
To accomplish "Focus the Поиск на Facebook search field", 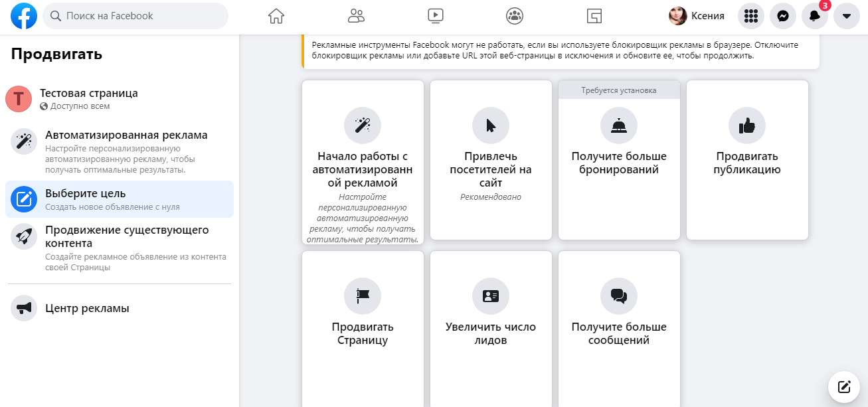I will (135, 16).
